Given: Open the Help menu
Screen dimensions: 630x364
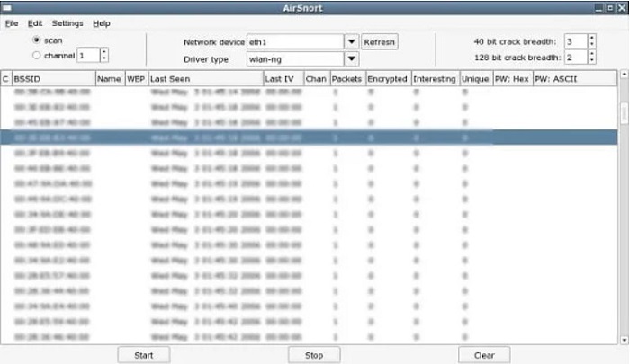Looking at the screenshot, I should pyautogui.click(x=101, y=23).
